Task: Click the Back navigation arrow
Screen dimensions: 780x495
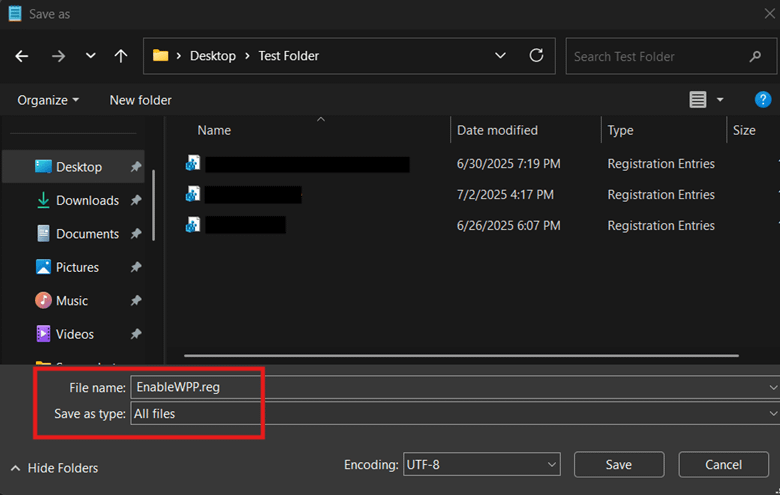Action: click(22, 57)
